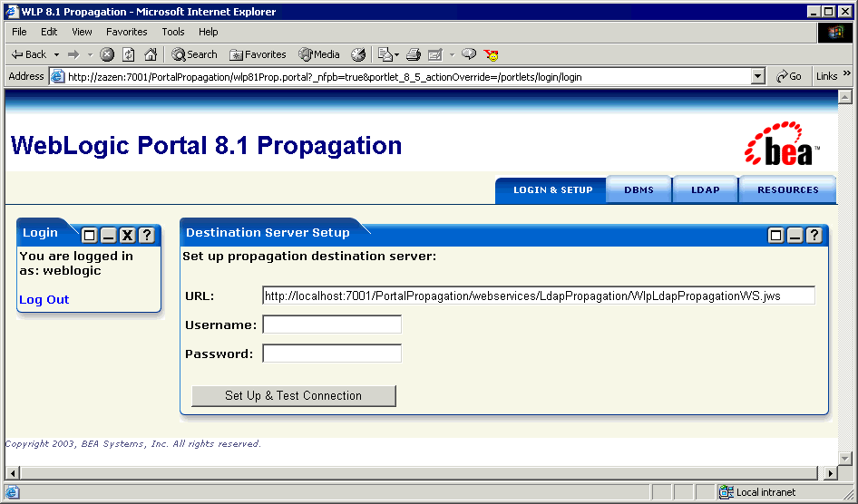Switch to the LOGIN & SETUP tab
Viewport: 858px width, 504px height.
tap(552, 189)
